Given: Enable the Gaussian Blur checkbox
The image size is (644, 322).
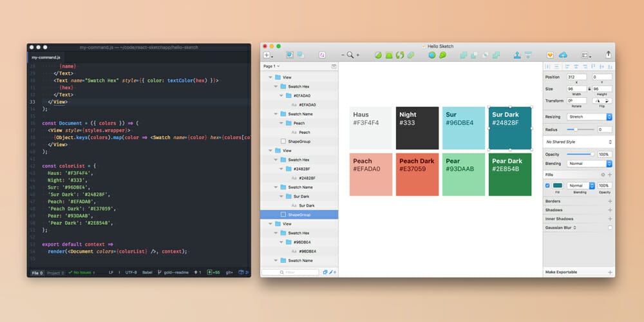Looking at the screenshot, I should pyautogui.click(x=610, y=227).
